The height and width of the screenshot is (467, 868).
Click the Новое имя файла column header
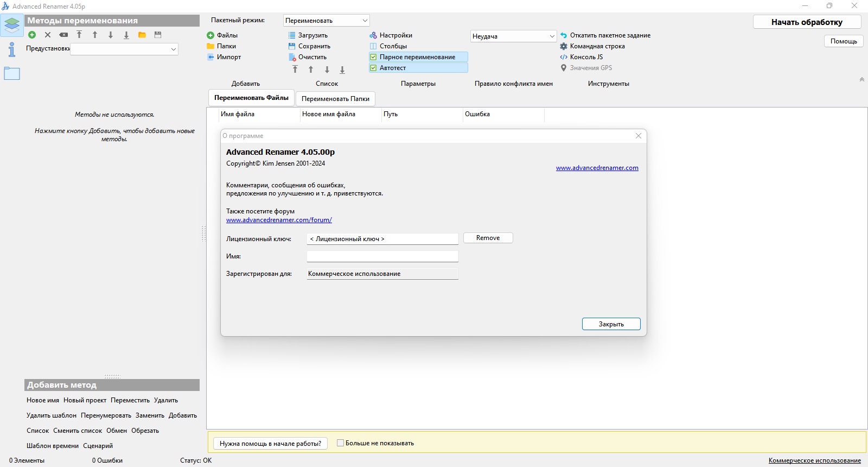coord(341,114)
